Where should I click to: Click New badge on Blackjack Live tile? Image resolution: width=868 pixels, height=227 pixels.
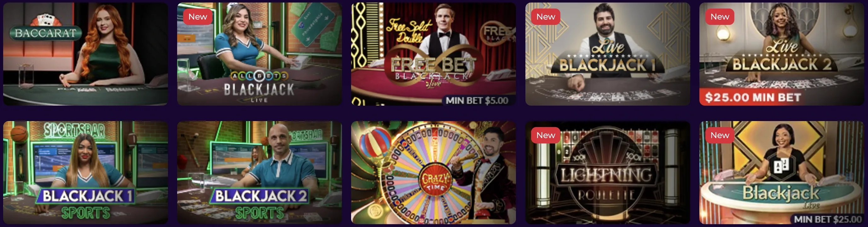click(720, 135)
